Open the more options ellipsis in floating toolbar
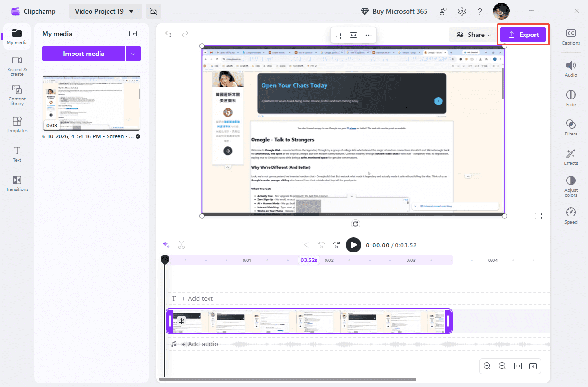 coord(369,35)
